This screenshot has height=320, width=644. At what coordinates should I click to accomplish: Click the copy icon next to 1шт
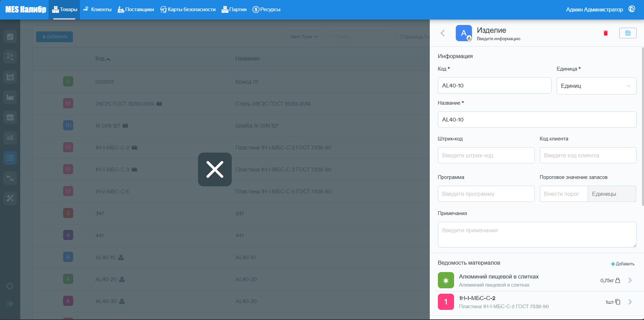pos(618,302)
